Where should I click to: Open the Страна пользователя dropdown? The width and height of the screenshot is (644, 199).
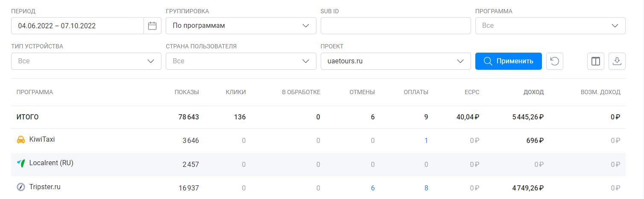pos(241,61)
